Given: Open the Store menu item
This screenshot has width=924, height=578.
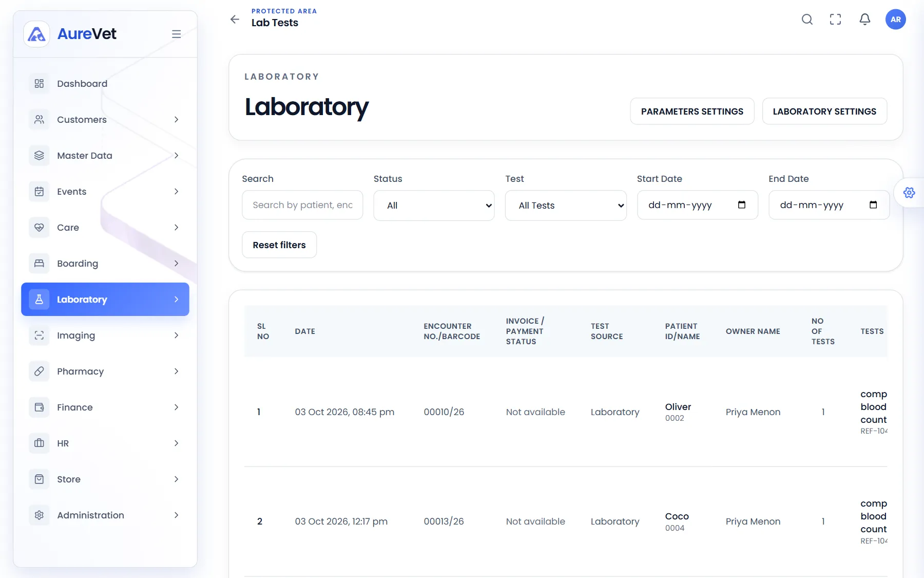Looking at the screenshot, I should point(105,479).
